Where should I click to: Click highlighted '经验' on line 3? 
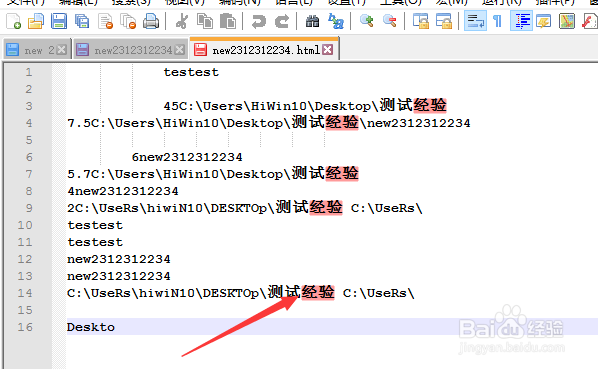tap(430, 105)
